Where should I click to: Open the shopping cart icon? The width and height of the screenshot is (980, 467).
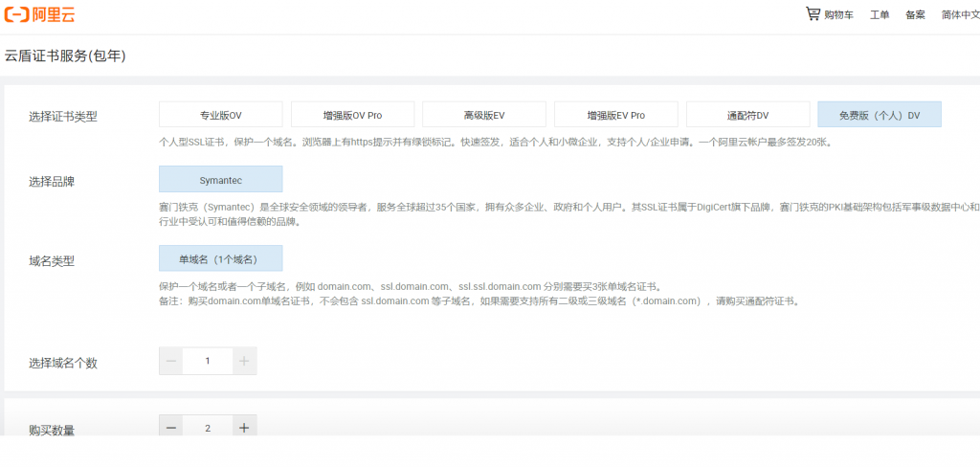pos(813,13)
